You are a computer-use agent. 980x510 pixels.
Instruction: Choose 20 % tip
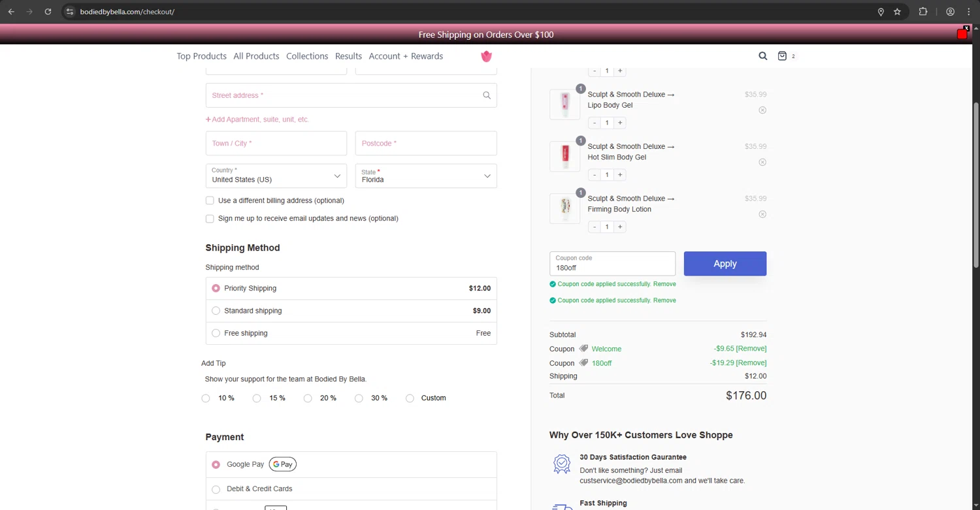pos(308,398)
